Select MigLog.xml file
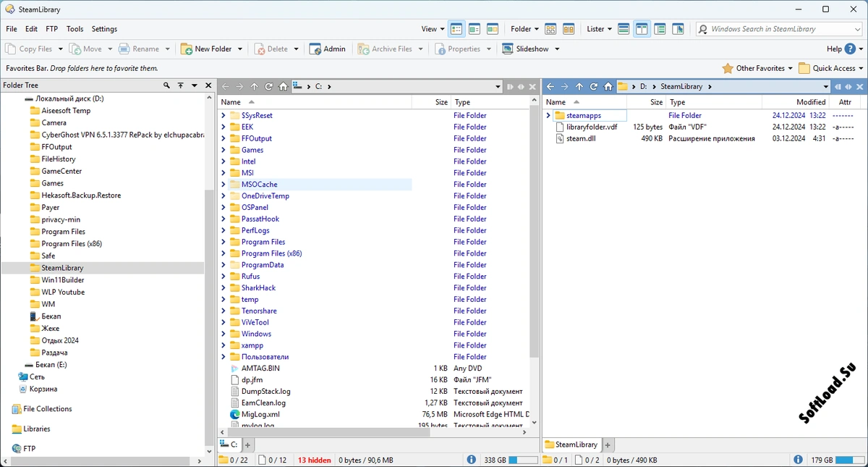 [255, 414]
